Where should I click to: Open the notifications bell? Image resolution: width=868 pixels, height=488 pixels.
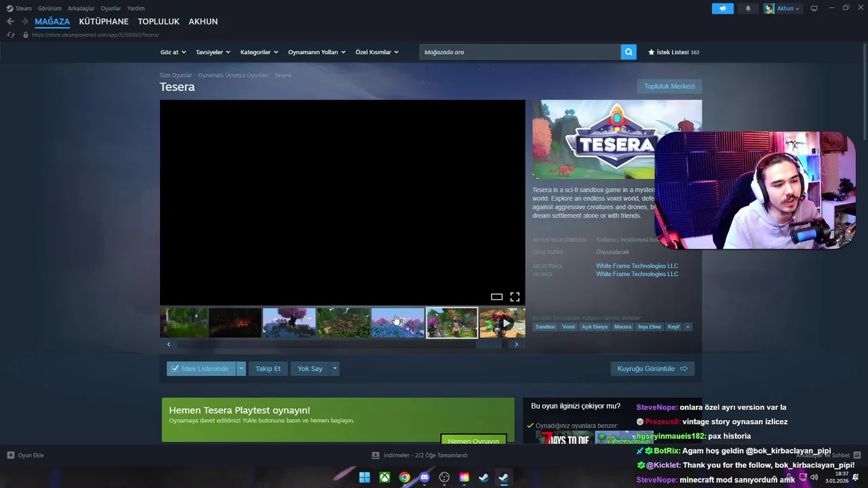pos(748,8)
